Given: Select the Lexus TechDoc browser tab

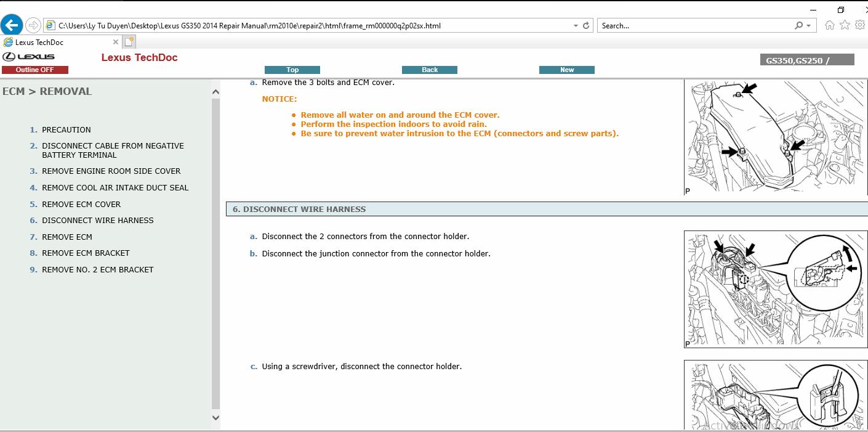Looking at the screenshot, I should (62, 43).
